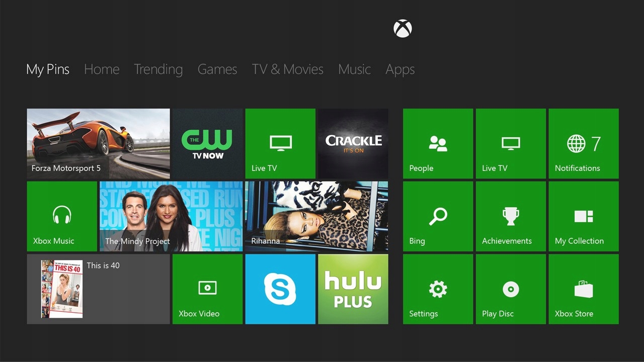The width and height of the screenshot is (644, 362).
Task: Open the People tile
Action: 437,143
